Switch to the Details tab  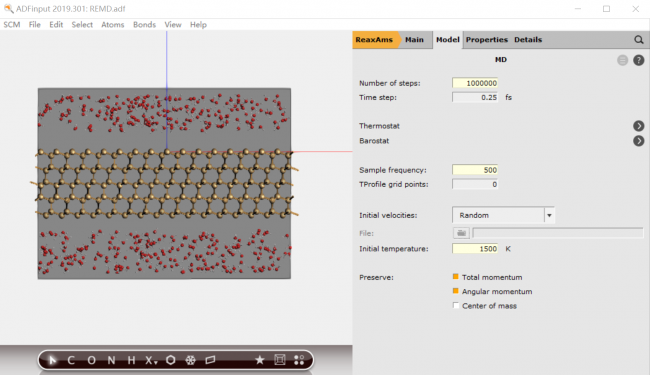(528, 40)
